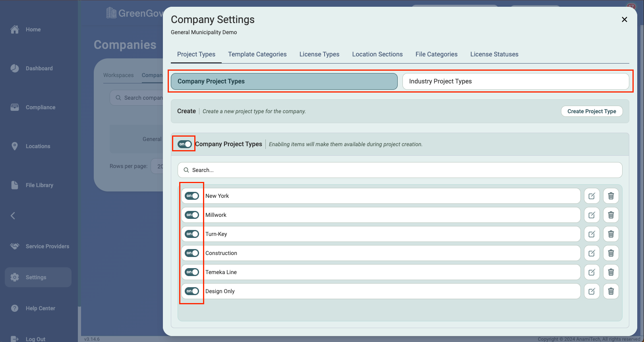Toggle off the New York project type

192,196
